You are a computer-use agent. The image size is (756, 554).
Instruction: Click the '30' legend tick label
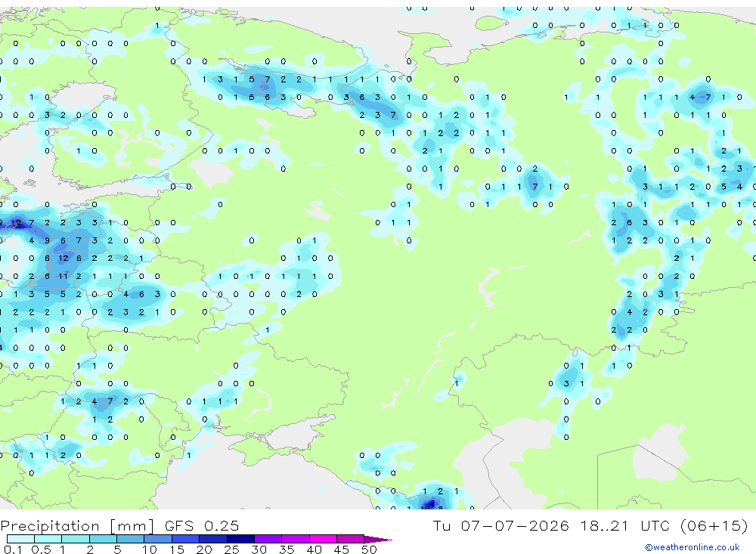click(259, 549)
